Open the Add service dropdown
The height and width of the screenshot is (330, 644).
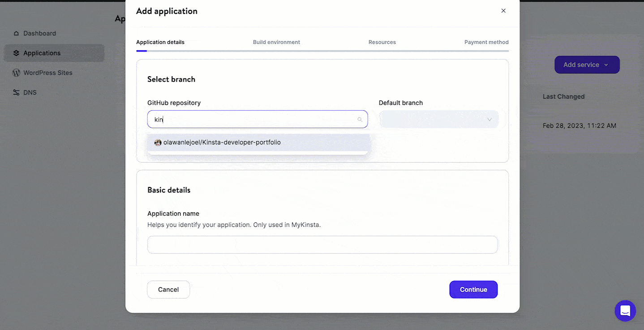(587, 65)
